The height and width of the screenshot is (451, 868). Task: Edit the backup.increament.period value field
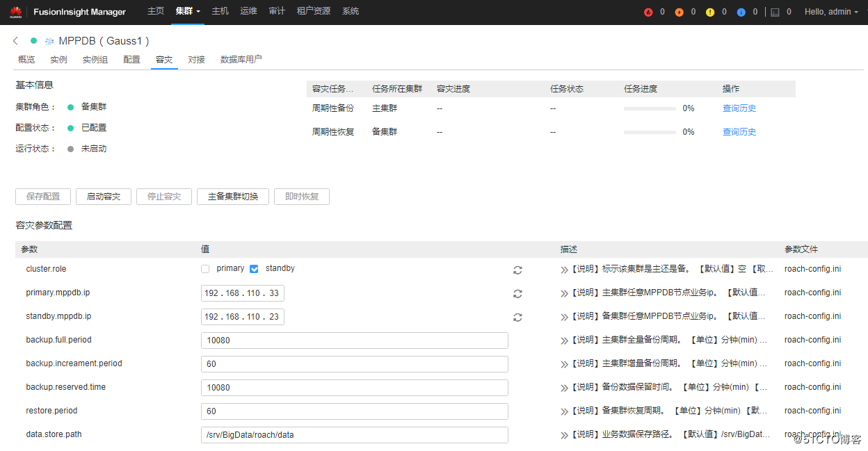pos(355,364)
